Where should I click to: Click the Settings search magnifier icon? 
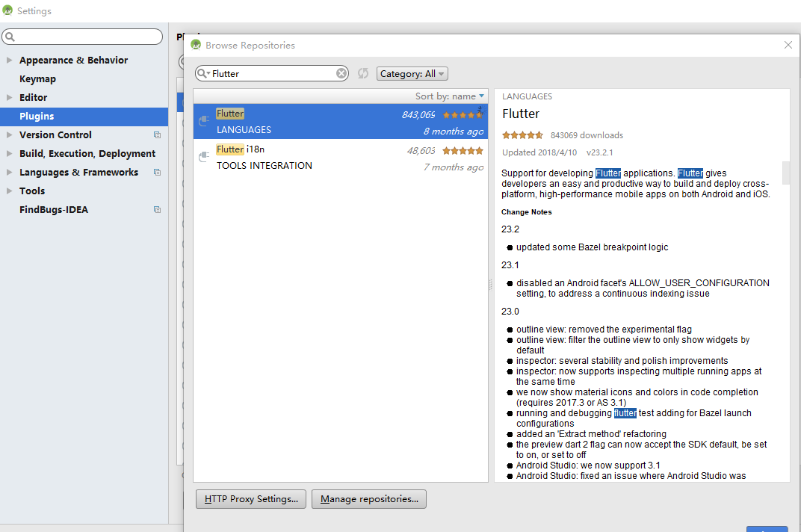pos(10,37)
